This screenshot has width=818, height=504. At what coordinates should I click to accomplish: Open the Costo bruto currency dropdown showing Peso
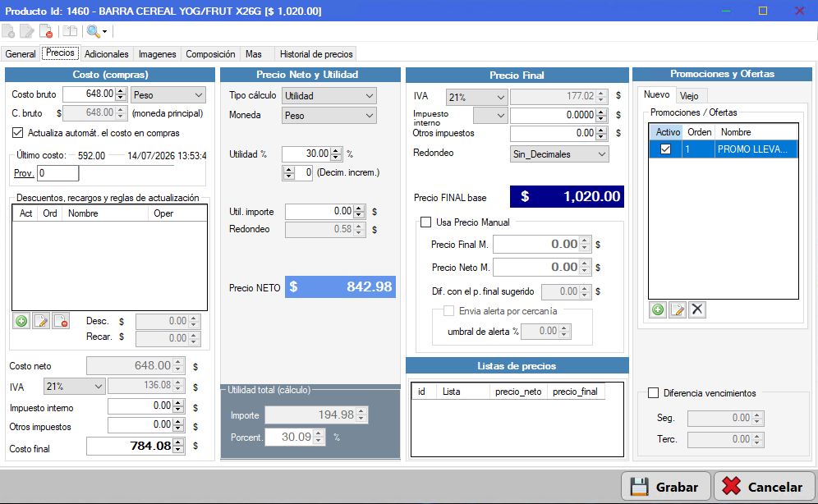(x=168, y=95)
